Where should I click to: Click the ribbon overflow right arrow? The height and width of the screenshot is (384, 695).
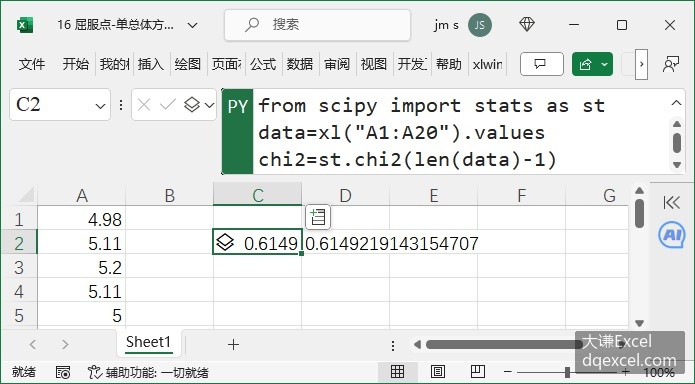(641, 64)
